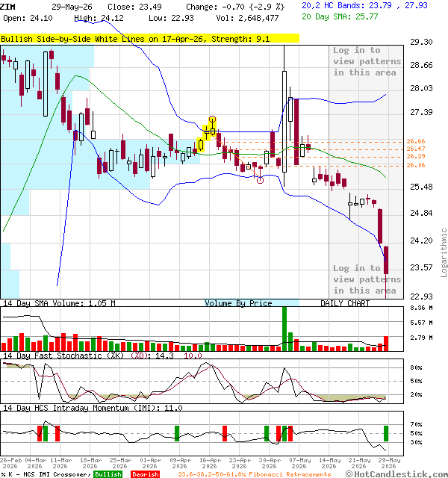Click the last green IMI crossover marker

[386, 433]
